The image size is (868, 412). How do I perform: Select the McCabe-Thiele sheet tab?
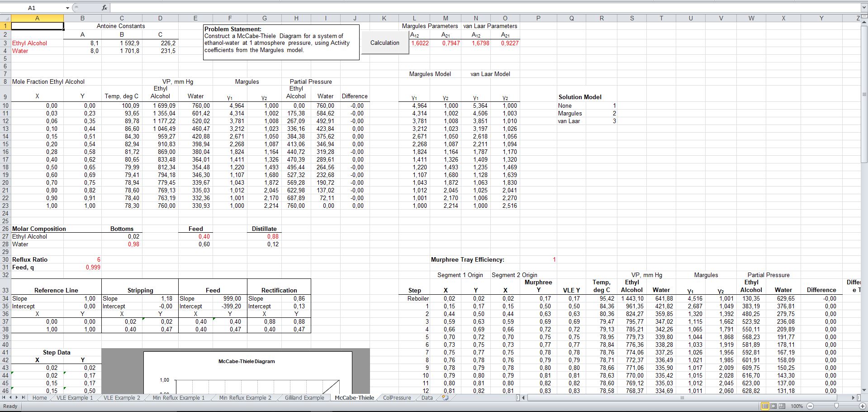point(354,398)
